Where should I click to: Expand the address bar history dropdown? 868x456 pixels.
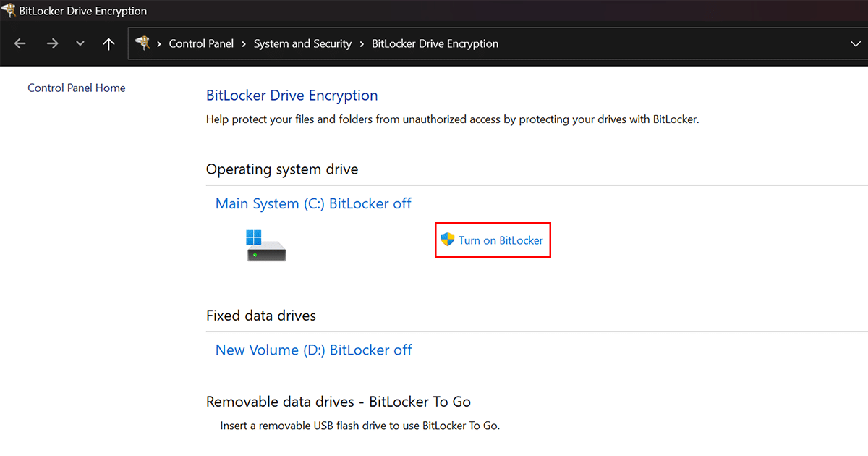[856, 44]
